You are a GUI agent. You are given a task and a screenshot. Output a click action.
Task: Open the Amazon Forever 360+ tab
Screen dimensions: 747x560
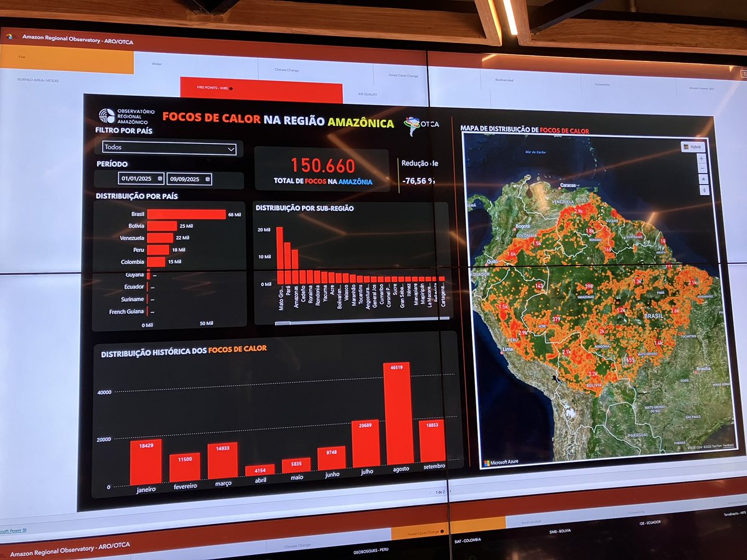[702, 88]
